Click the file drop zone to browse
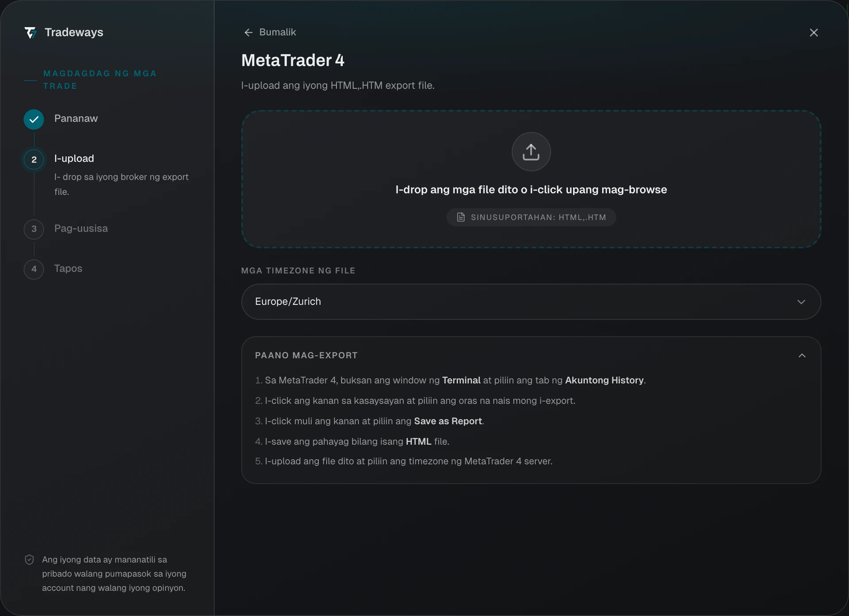The height and width of the screenshot is (616, 849). pos(531,179)
